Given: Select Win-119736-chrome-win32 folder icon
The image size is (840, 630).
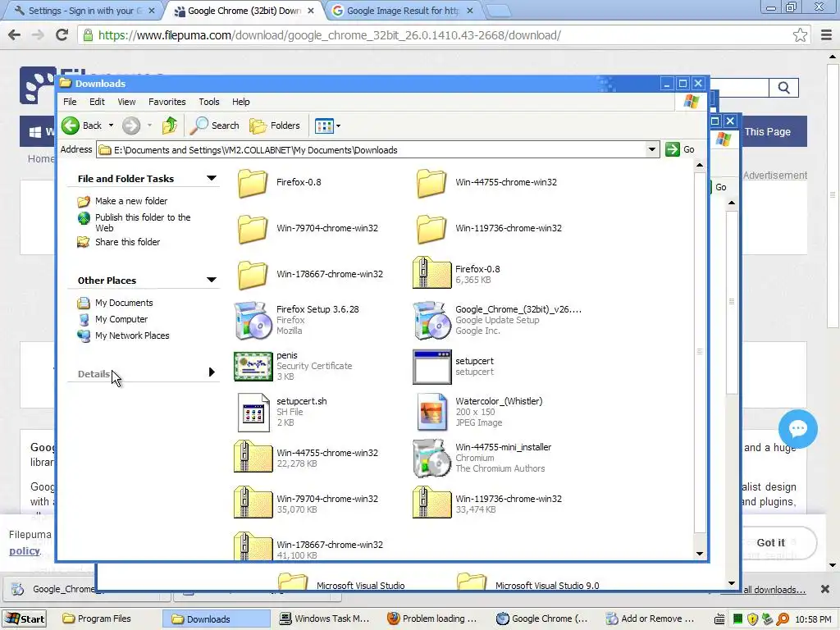Looking at the screenshot, I should [x=431, y=229].
